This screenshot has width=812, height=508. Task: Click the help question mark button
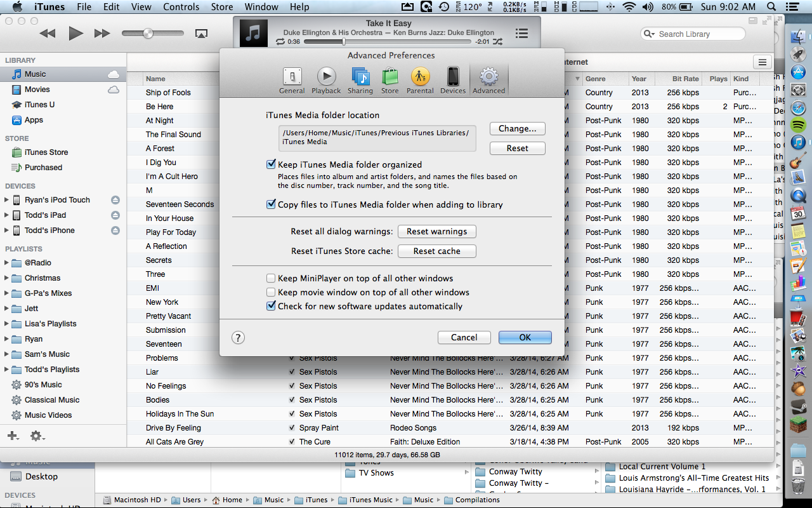pos(238,338)
